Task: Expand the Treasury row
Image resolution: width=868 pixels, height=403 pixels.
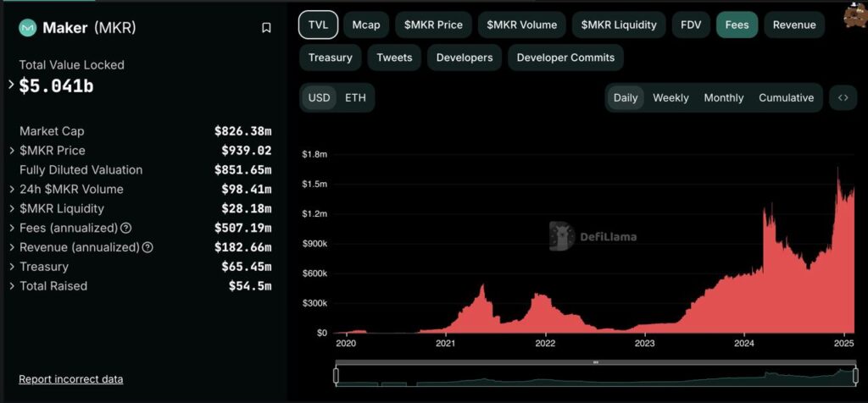Action: 12,267
